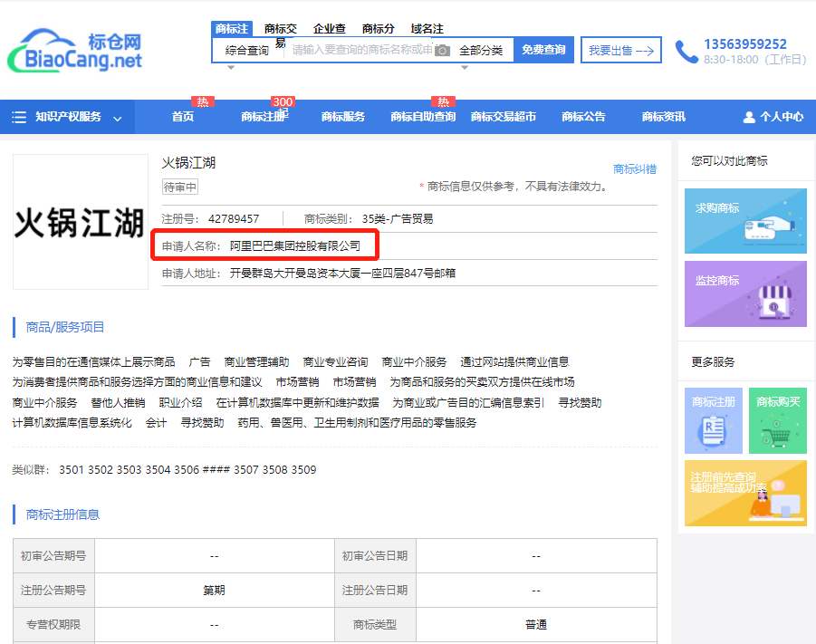Select the 企业查 search tab
Screen dimensions: 816x644
click(x=330, y=29)
